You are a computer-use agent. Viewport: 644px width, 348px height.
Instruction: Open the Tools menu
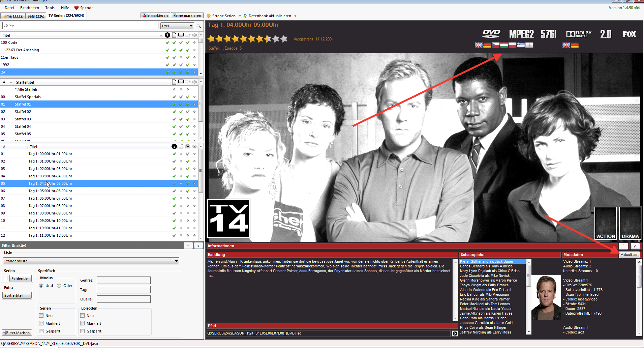(x=50, y=8)
